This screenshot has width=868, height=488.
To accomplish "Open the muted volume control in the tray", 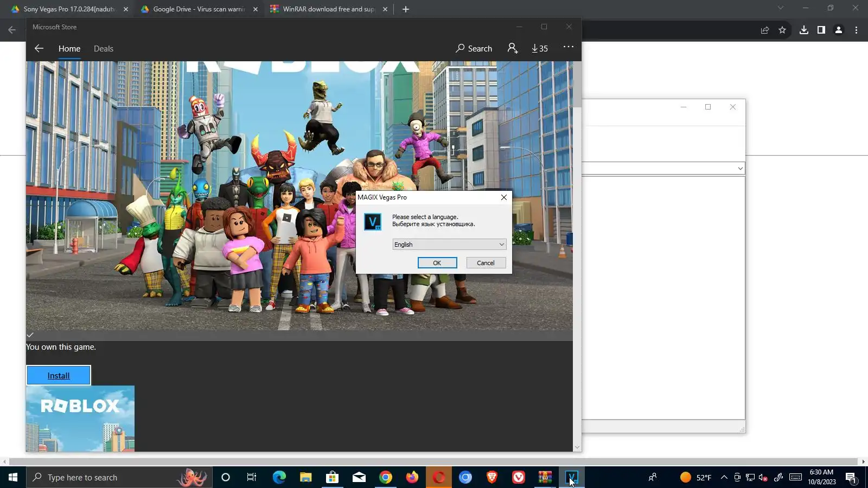I will [x=763, y=477].
